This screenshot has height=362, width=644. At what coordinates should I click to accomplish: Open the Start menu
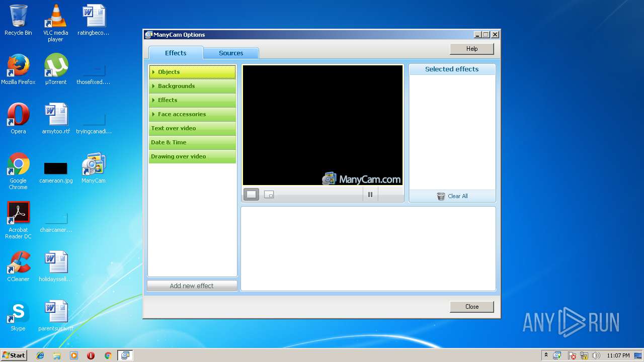coord(14,355)
